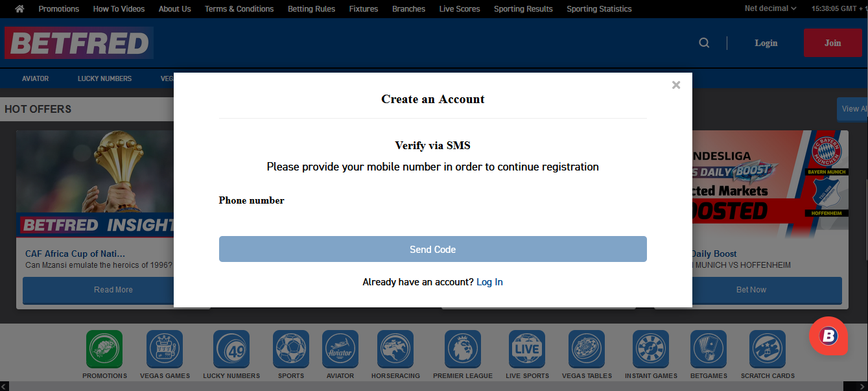Screen dimensions: 868x391
Task: Open the Betgames category icon
Action: [709, 349]
